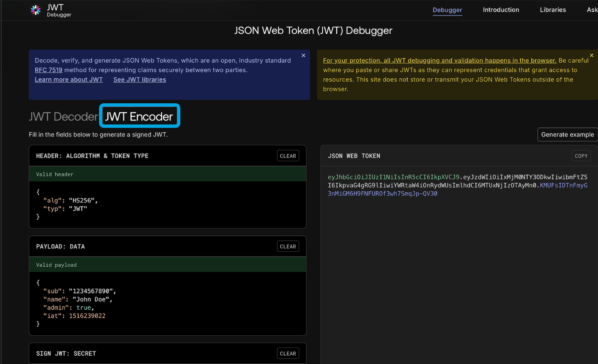The width and height of the screenshot is (598, 364).
Task: Open the RFC 7519 link
Action: click(x=49, y=70)
